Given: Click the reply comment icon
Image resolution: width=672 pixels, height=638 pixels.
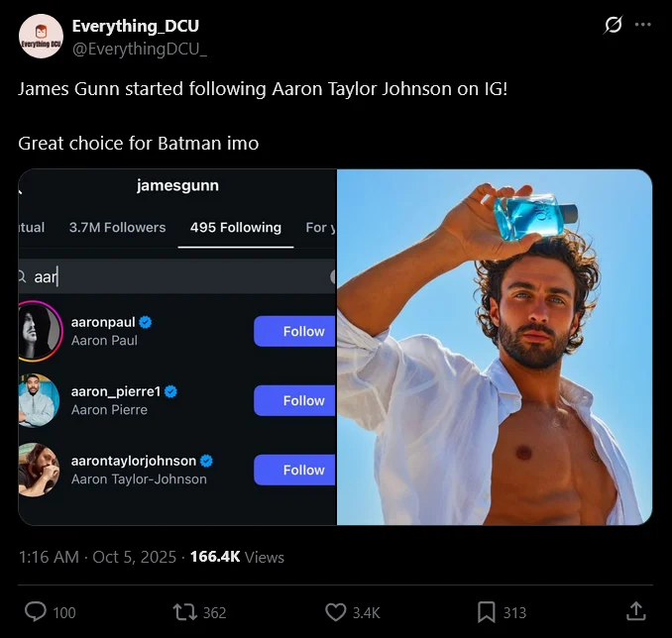Looking at the screenshot, I should click(x=36, y=612).
